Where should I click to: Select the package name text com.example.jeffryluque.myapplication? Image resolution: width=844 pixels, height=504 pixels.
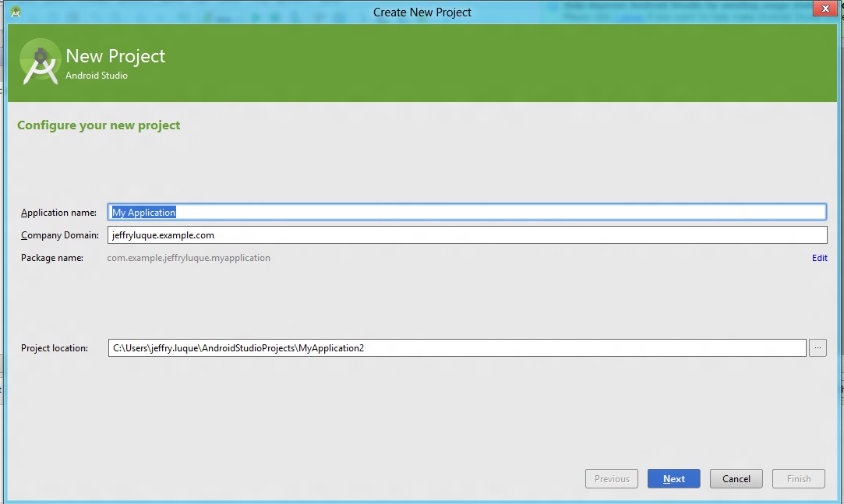[189, 258]
